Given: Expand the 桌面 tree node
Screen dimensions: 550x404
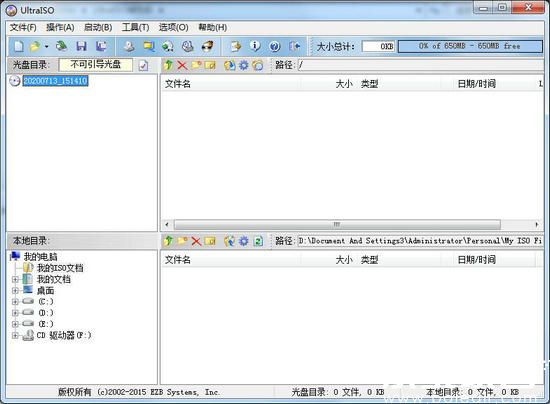Looking at the screenshot, I should coord(15,291).
